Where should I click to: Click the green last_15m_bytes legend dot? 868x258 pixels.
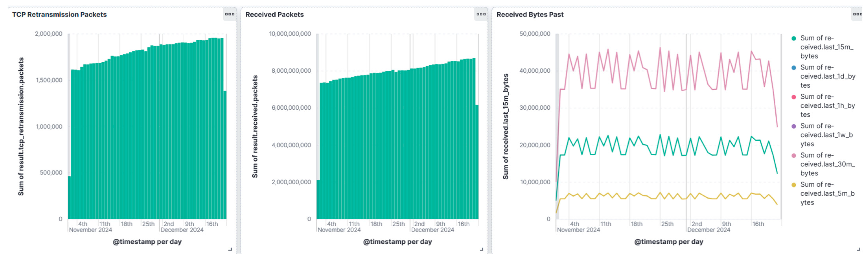(794, 38)
